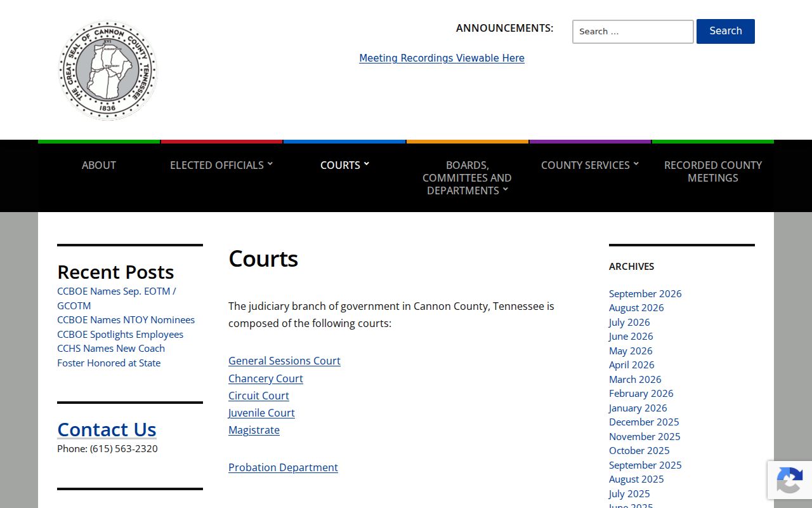Open the Magistrate link

click(254, 430)
